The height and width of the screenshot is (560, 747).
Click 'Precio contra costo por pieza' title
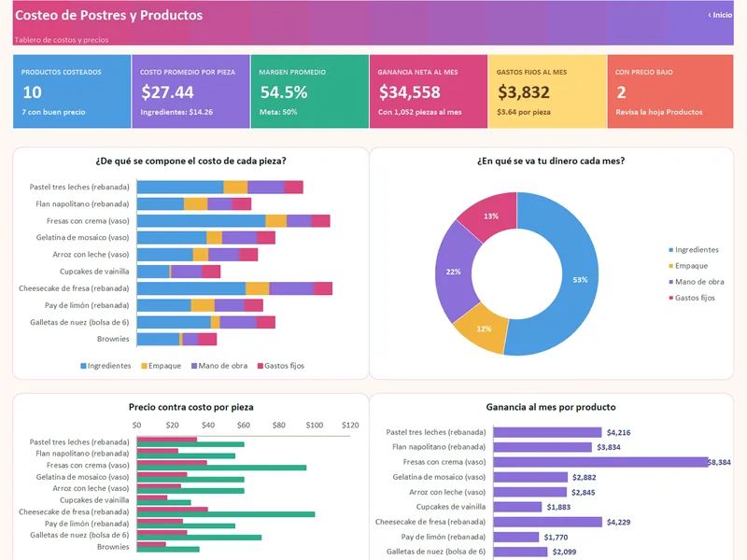[190, 407]
